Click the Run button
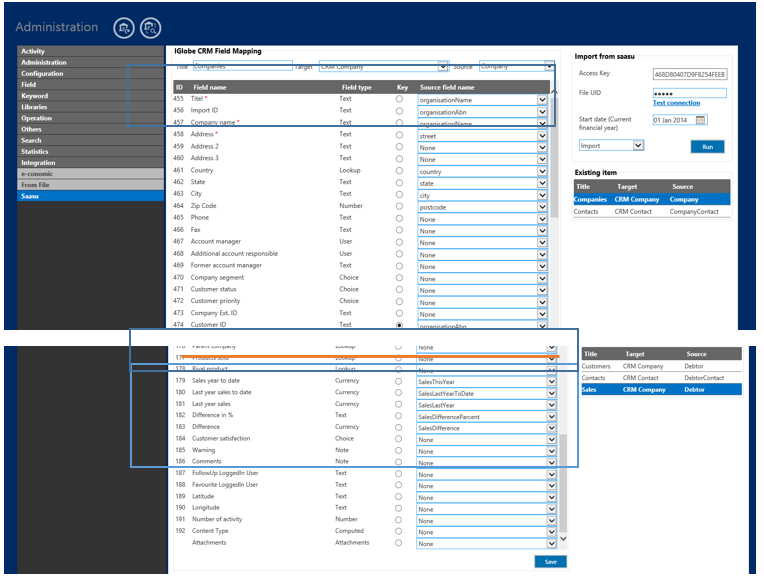 coord(707,147)
